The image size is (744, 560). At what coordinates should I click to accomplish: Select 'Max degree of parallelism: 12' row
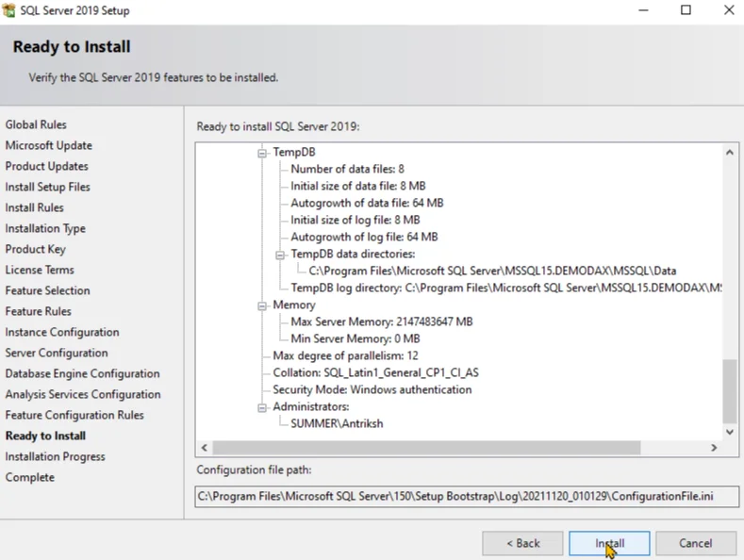345,356
